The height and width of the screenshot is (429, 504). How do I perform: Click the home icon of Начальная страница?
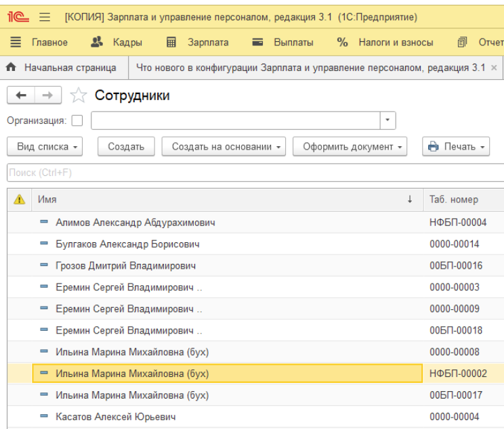point(11,67)
